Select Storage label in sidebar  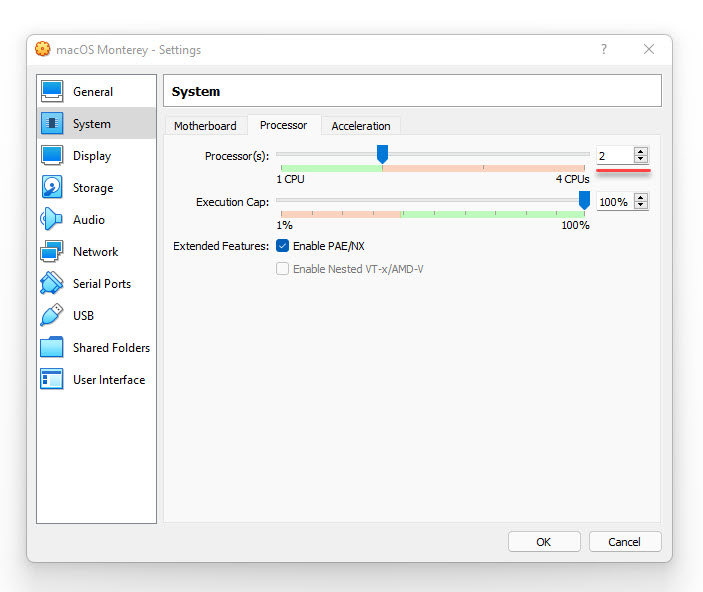click(x=93, y=188)
